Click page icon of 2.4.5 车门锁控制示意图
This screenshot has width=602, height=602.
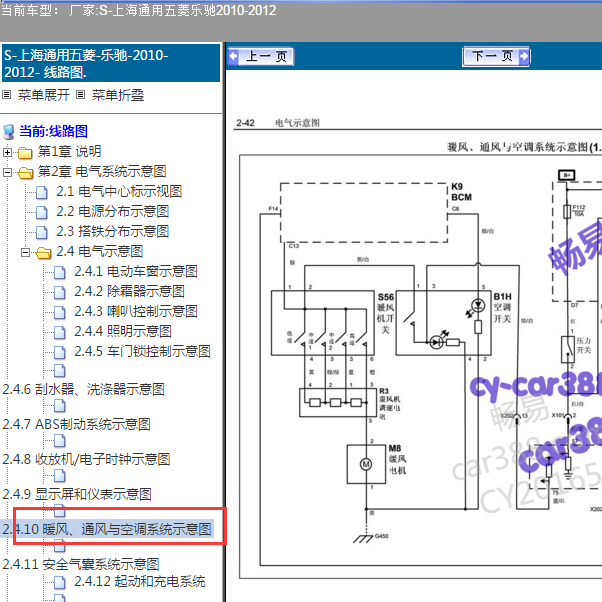[x=60, y=352]
